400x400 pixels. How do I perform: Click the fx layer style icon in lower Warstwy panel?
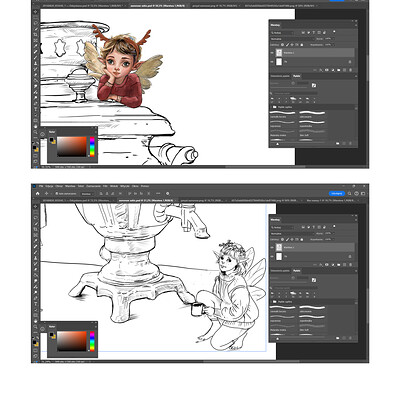point(321,265)
